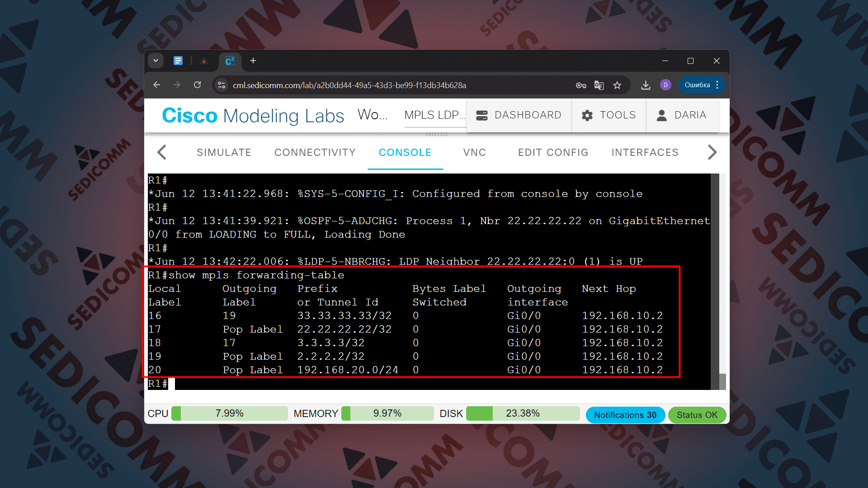Click the CPU usage 7.99% bar

(230, 413)
